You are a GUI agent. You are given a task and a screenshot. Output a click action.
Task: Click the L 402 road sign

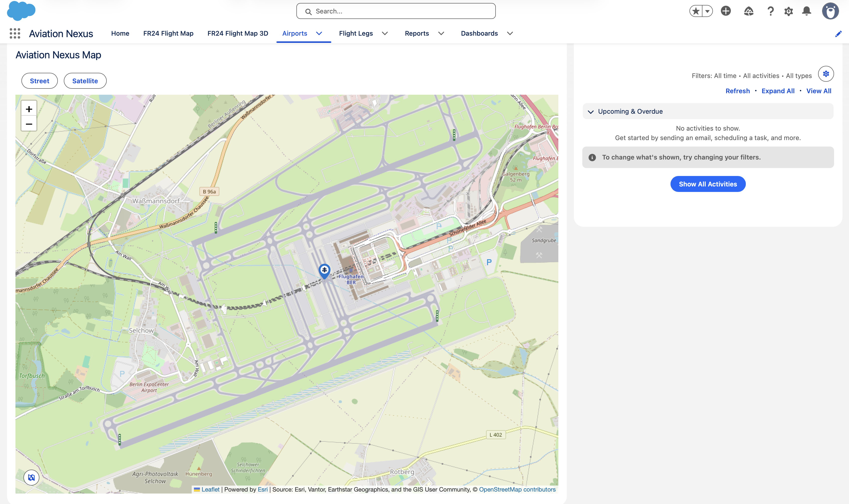[496, 435]
